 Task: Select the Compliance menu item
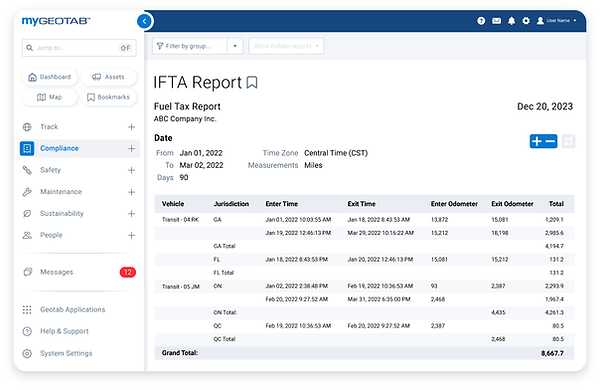tap(59, 148)
